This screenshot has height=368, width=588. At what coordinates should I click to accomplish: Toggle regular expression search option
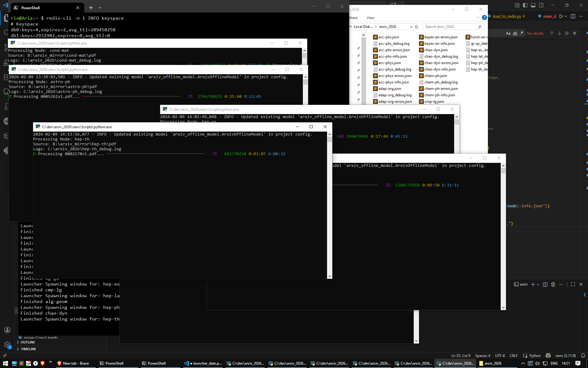(522, 33)
